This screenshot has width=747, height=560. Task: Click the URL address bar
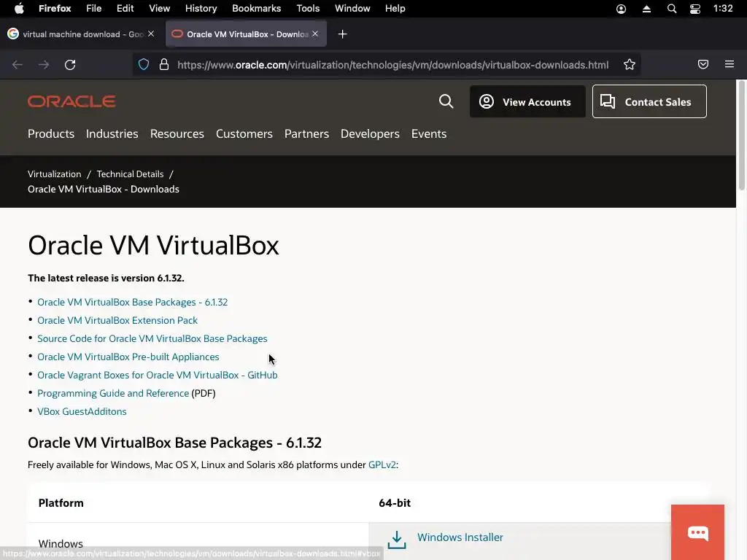393,65
